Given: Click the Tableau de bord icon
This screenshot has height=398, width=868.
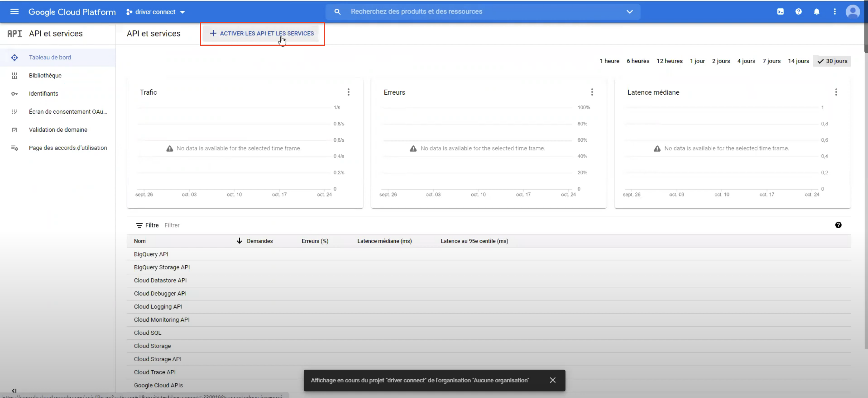Looking at the screenshot, I should [x=14, y=58].
